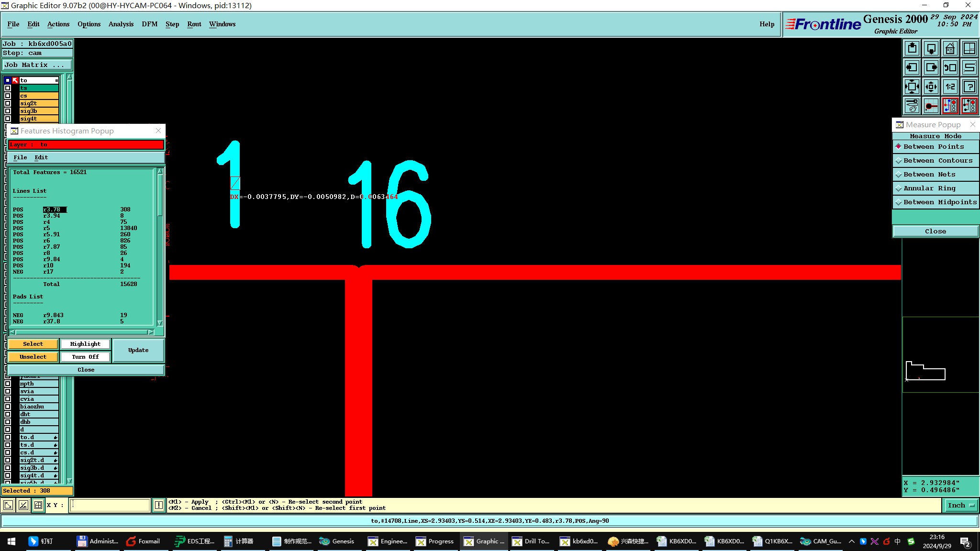Click Close in the Measure Popup
Image resolution: width=980 pixels, height=551 pixels.
(935, 231)
